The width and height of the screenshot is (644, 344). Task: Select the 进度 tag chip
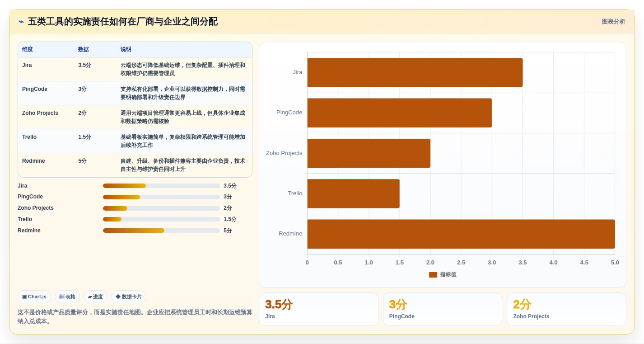95,297
